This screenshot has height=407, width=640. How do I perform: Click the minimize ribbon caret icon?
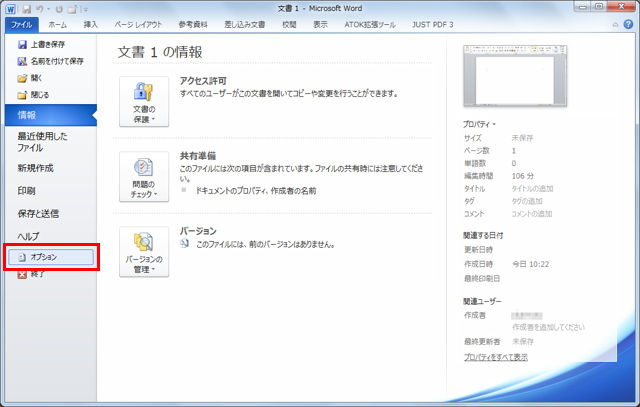615,25
